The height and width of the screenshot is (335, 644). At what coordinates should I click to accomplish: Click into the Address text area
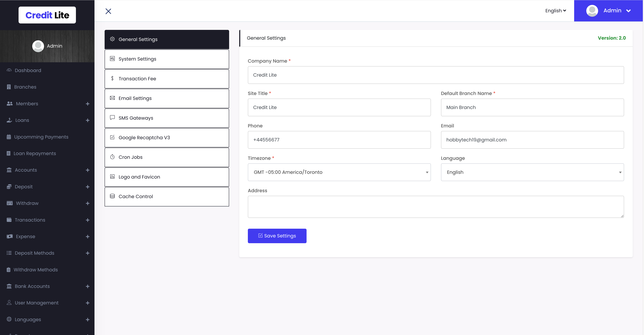click(x=435, y=207)
